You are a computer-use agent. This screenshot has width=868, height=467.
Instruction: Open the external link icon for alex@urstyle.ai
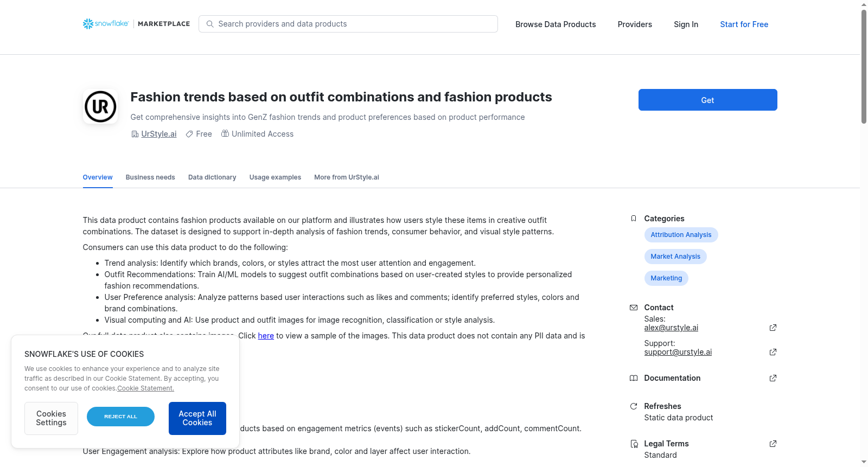click(773, 328)
